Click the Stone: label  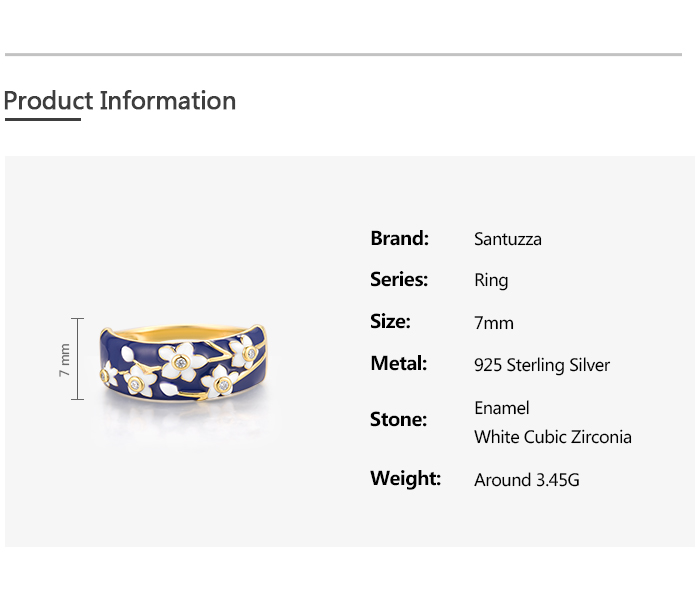click(x=398, y=420)
